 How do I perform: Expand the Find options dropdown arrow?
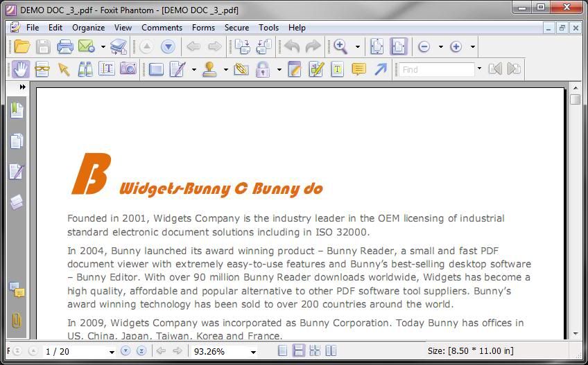click(479, 69)
